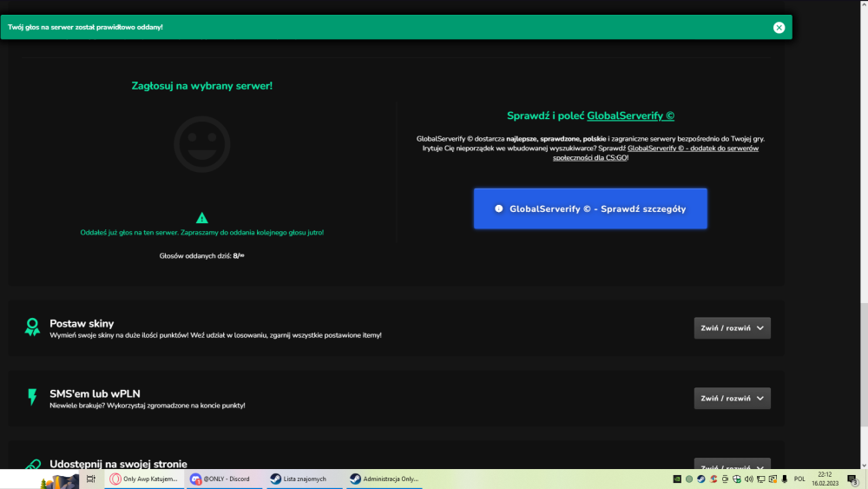Switch to Opera Only Awp Katujem window
Screen dimensions: 868x489
(x=144, y=479)
